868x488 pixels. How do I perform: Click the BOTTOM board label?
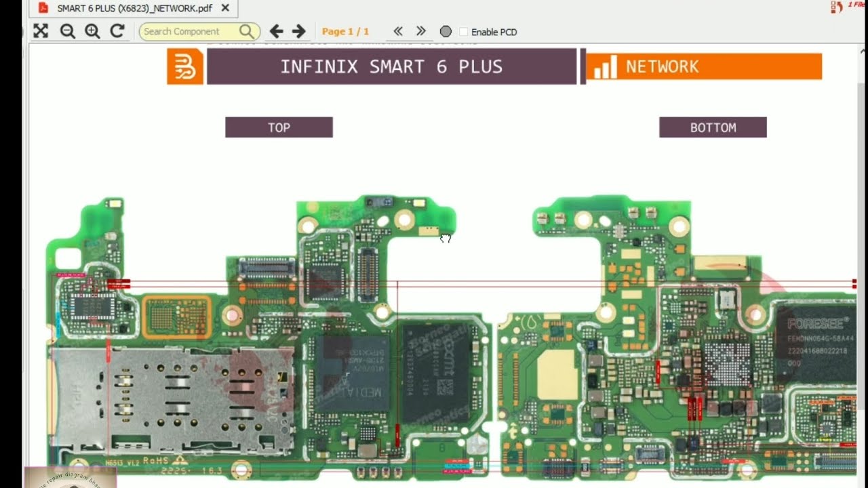pos(713,127)
